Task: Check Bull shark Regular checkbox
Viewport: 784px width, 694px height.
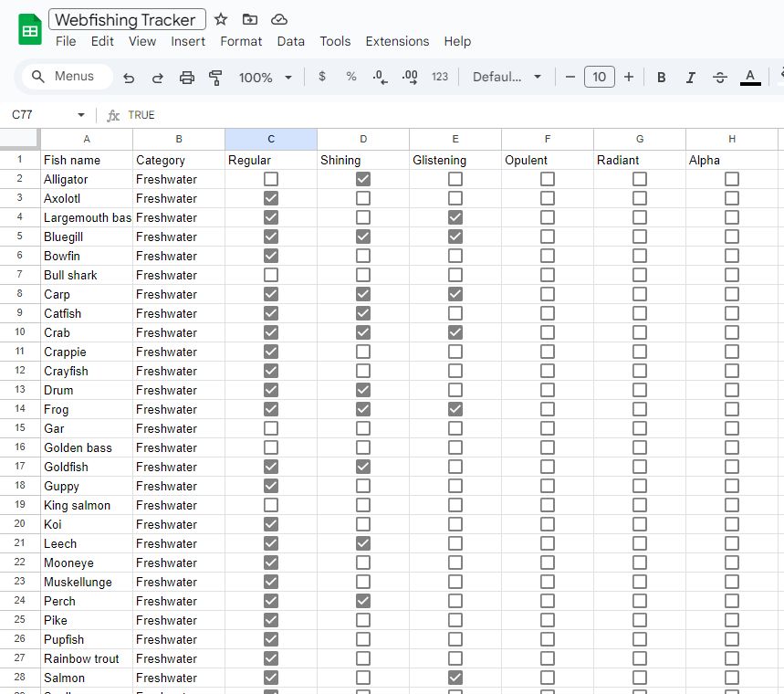Action: click(x=271, y=275)
